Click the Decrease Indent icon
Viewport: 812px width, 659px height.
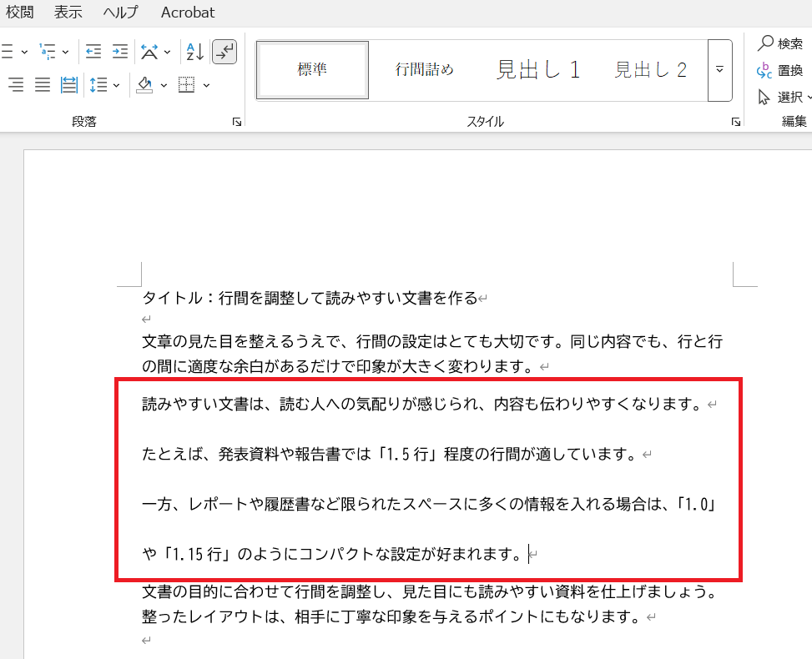(93, 52)
